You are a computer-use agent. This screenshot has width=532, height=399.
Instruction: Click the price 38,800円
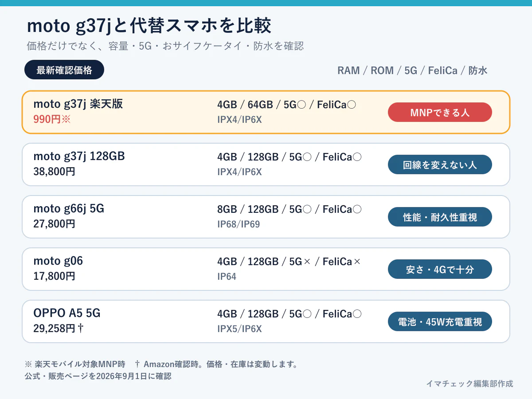point(54,172)
